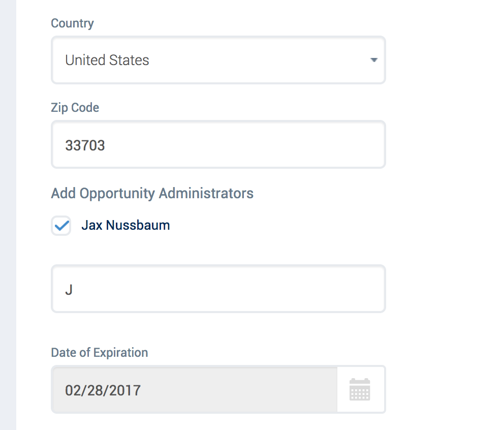Screen dimensions: 504x430
Task: Click empty right end of administrator search box
Action: (354, 289)
